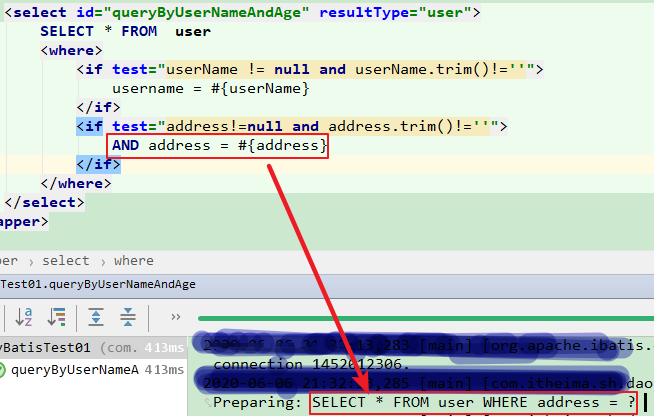
Task: Sort test results alphabetically
Action: [23, 317]
